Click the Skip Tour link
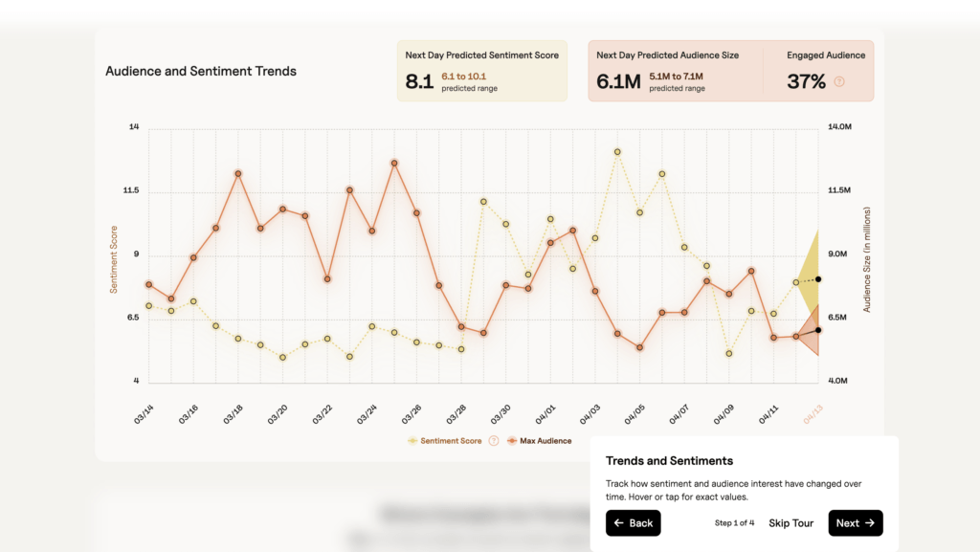 click(791, 523)
